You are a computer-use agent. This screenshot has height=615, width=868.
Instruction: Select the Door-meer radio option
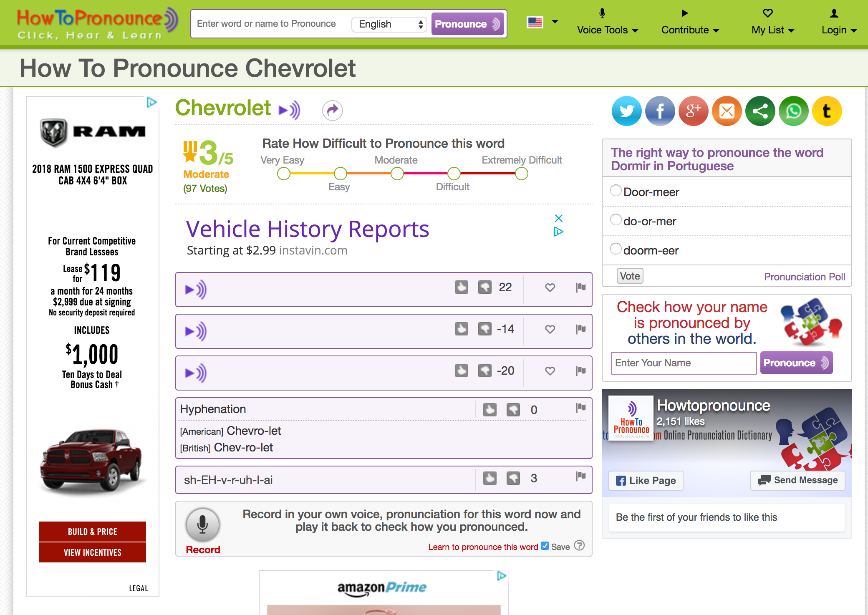click(x=616, y=191)
